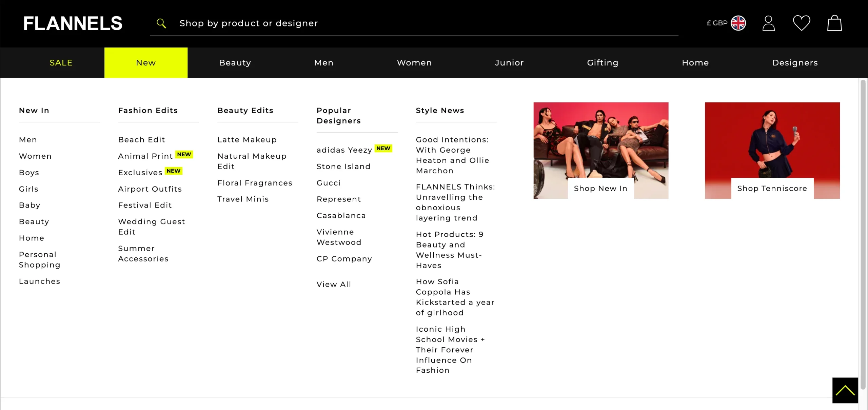This screenshot has width=868, height=410.
Task: Open FLANNELS Thinks layering trend article
Action: [455, 202]
